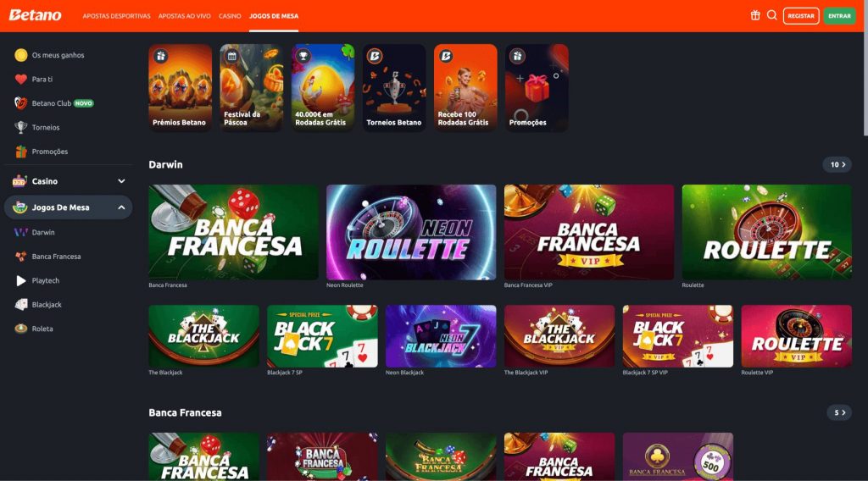The image size is (868, 481).
Task: Open Blackjack cards icon in sidebar
Action: [21, 305]
